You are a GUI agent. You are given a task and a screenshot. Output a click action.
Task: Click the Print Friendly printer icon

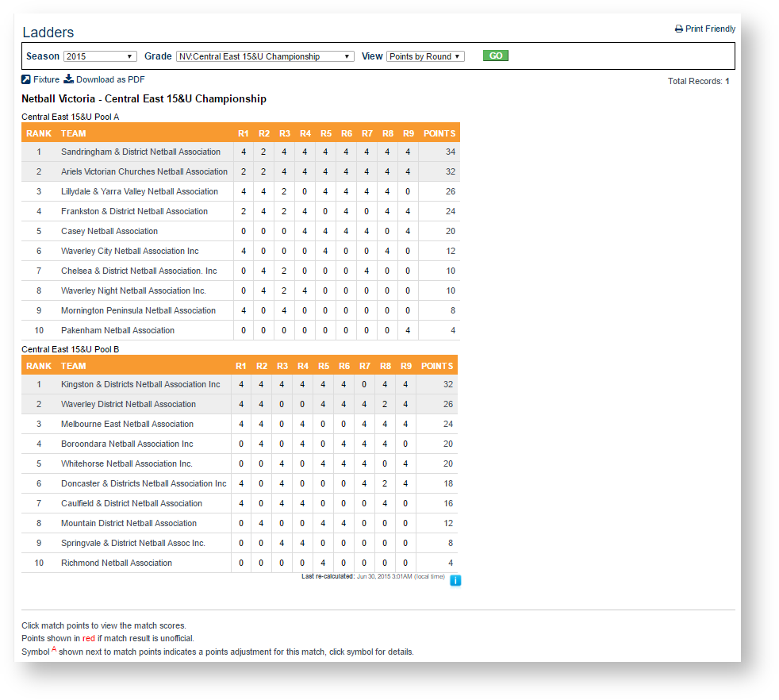678,29
